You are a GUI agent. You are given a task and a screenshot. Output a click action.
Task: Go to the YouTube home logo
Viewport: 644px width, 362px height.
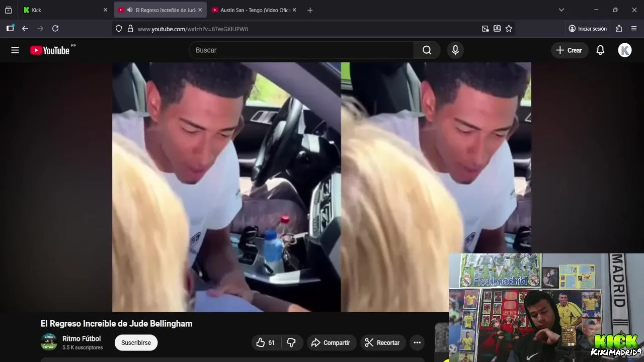click(x=50, y=50)
